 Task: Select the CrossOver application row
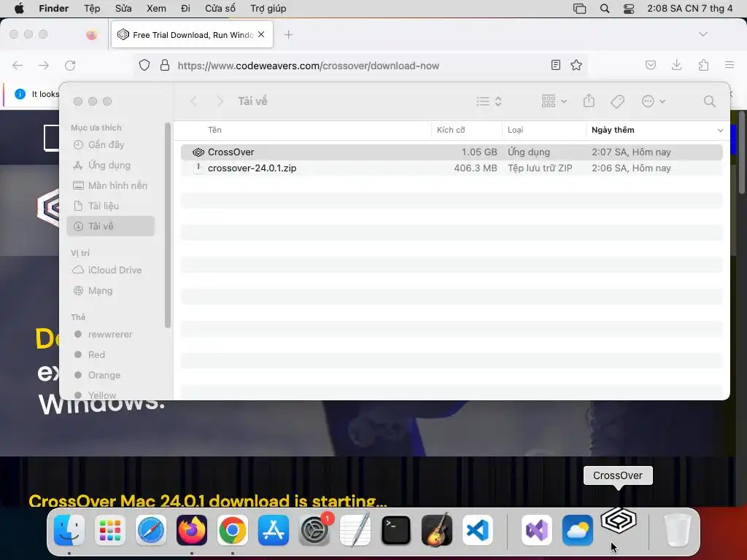tap(452, 152)
